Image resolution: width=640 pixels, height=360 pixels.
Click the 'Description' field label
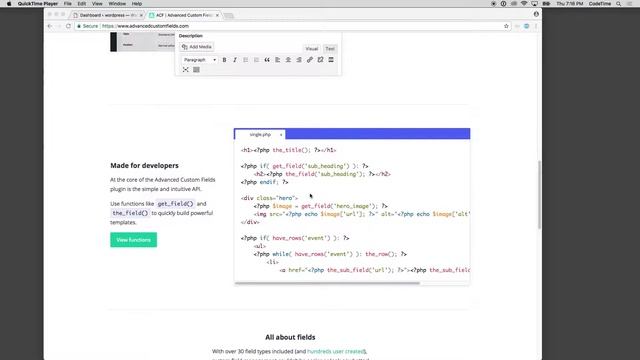tap(191, 36)
